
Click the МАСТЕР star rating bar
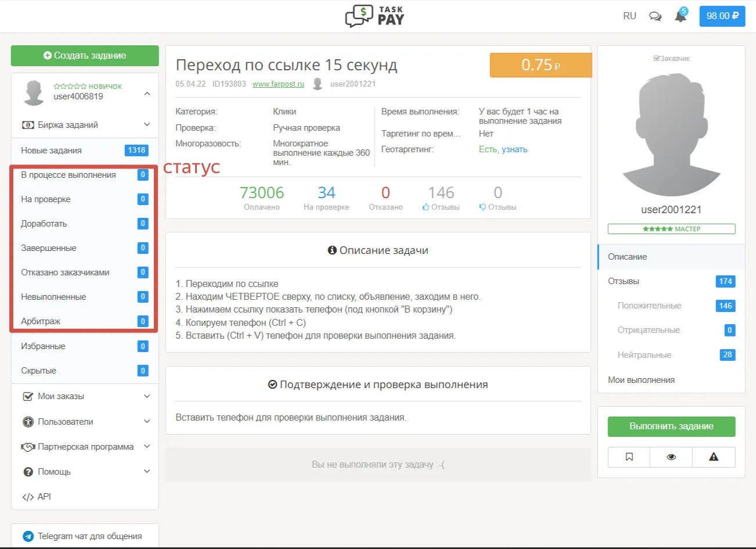point(671,229)
